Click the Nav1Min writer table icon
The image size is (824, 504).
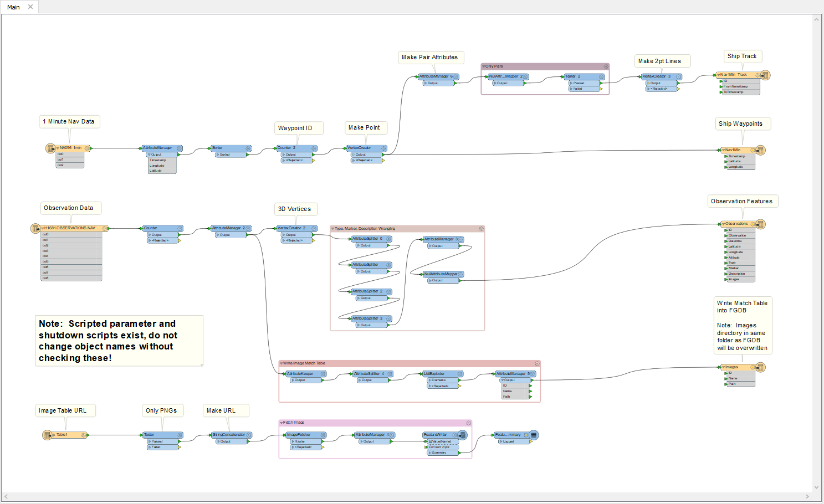pyautogui.click(x=760, y=150)
